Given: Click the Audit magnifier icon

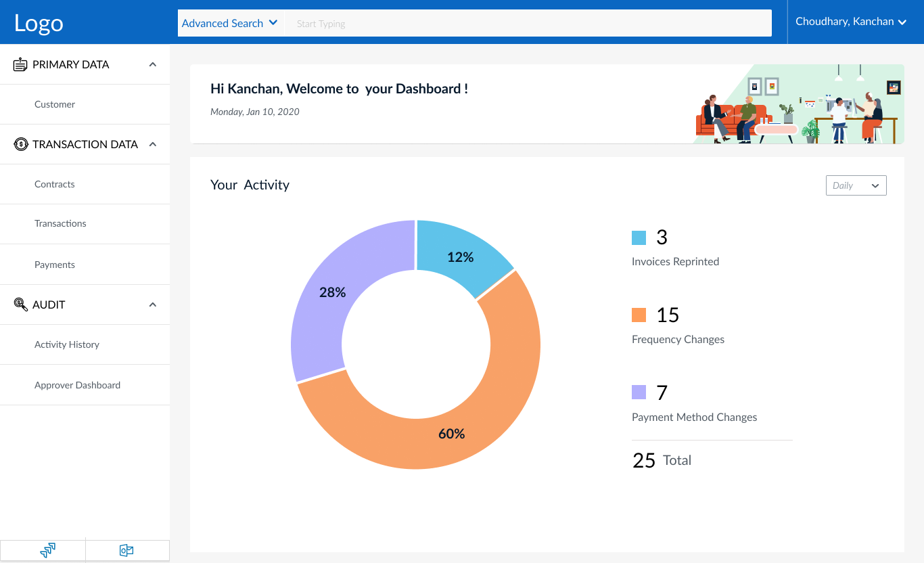Looking at the screenshot, I should pos(21,305).
